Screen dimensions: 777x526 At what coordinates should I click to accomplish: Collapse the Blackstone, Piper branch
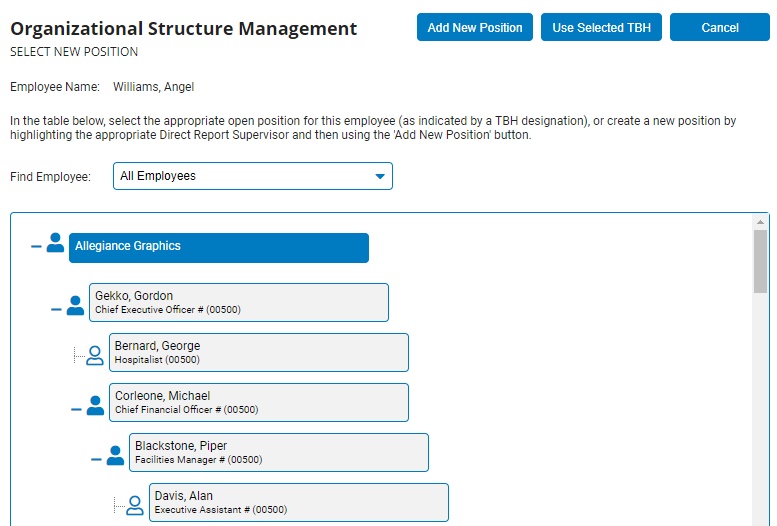[x=96, y=460]
